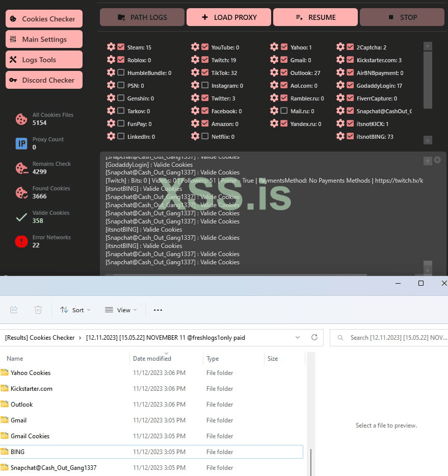Uncheck the Gmail service checkbox
448x476 pixels.
point(284,60)
